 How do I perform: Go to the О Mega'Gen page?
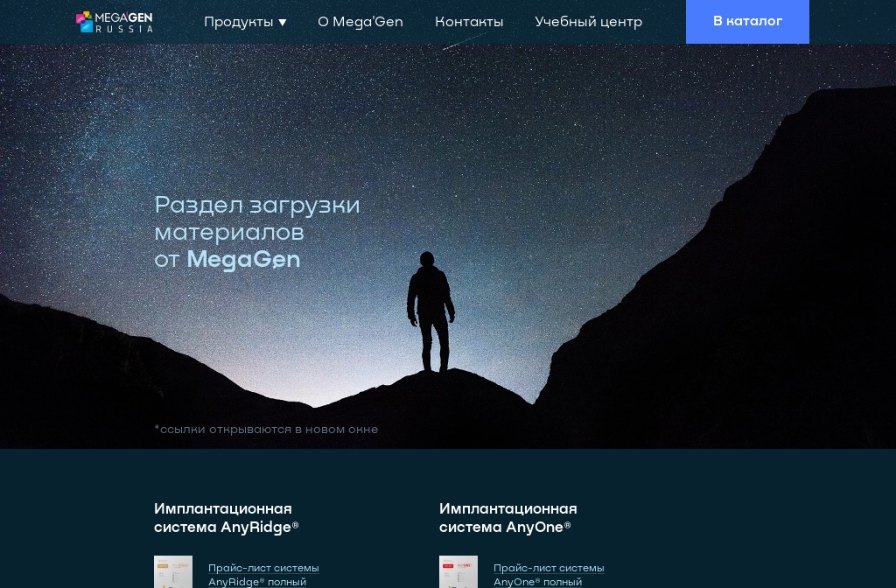tap(360, 22)
